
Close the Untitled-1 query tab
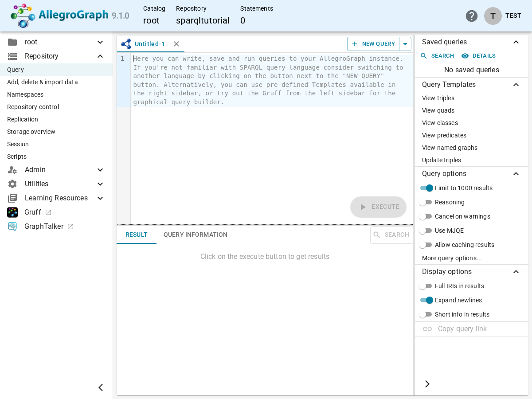click(176, 44)
